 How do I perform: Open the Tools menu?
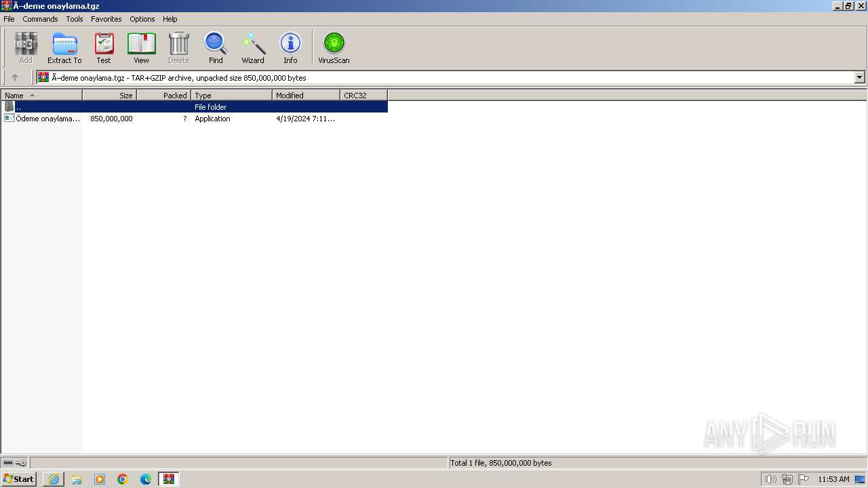point(75,19)
